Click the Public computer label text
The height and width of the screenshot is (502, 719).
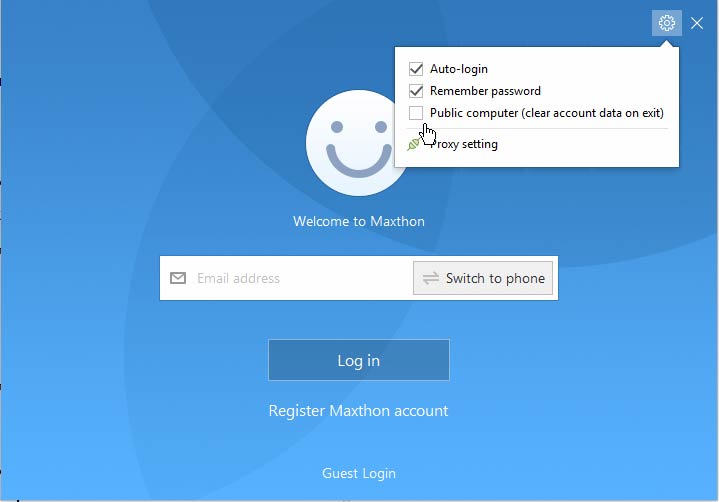(x=547, y=113)
